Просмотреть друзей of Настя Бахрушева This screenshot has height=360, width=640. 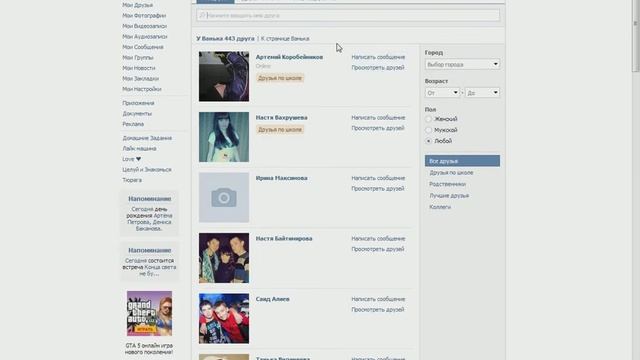(x=378, y=128)
